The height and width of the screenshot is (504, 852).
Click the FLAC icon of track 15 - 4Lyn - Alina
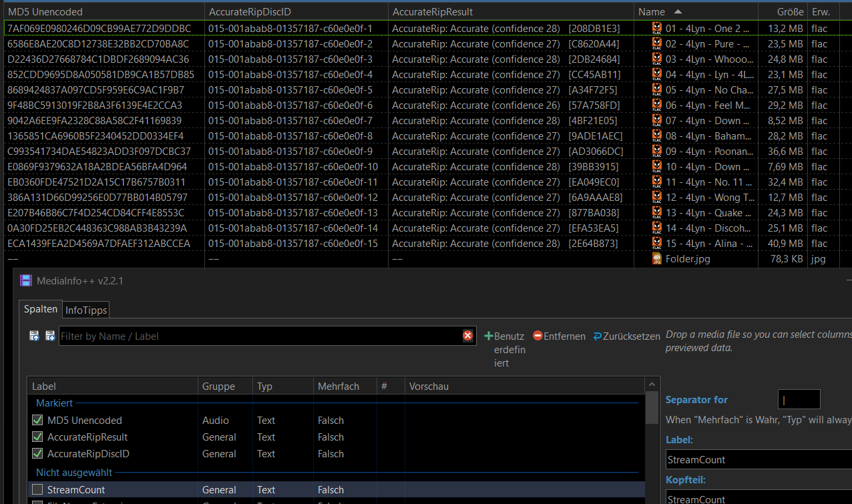tap(657, 244)
